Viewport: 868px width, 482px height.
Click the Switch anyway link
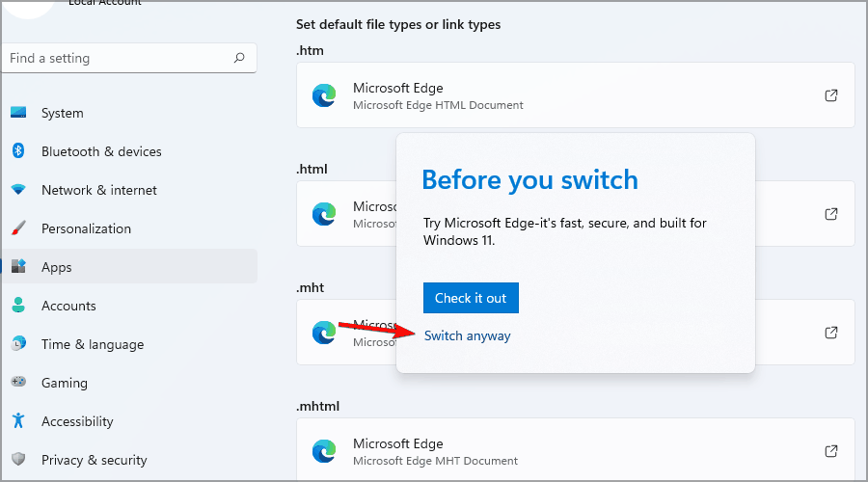click(468, 335)
